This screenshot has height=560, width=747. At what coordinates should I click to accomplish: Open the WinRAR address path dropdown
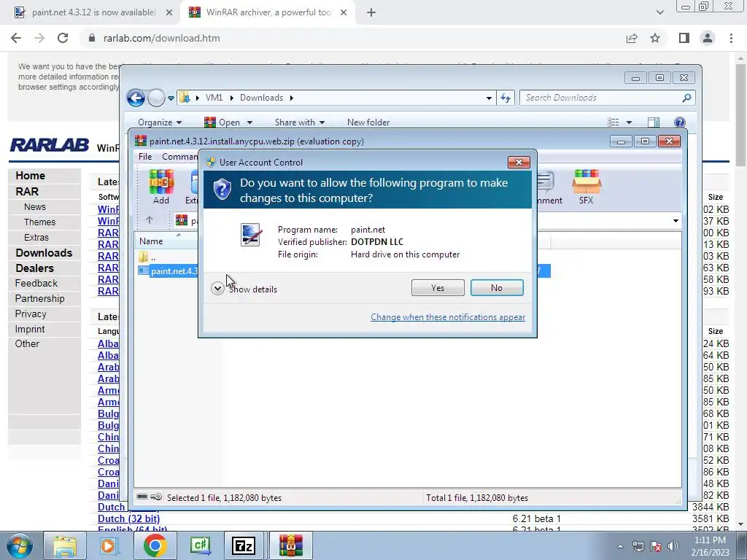676,221
